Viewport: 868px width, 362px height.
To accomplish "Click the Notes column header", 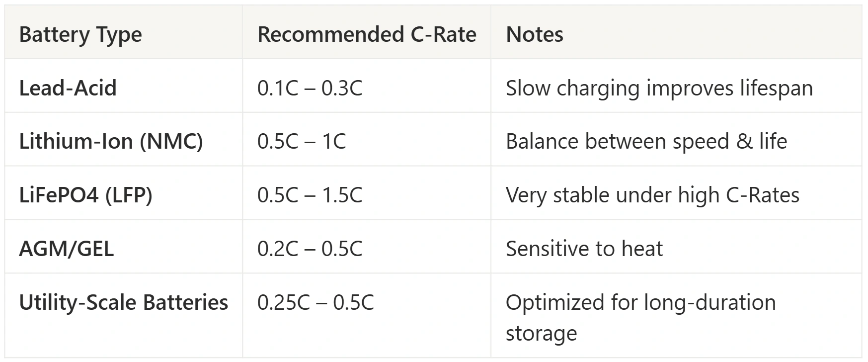I will 534,35.
